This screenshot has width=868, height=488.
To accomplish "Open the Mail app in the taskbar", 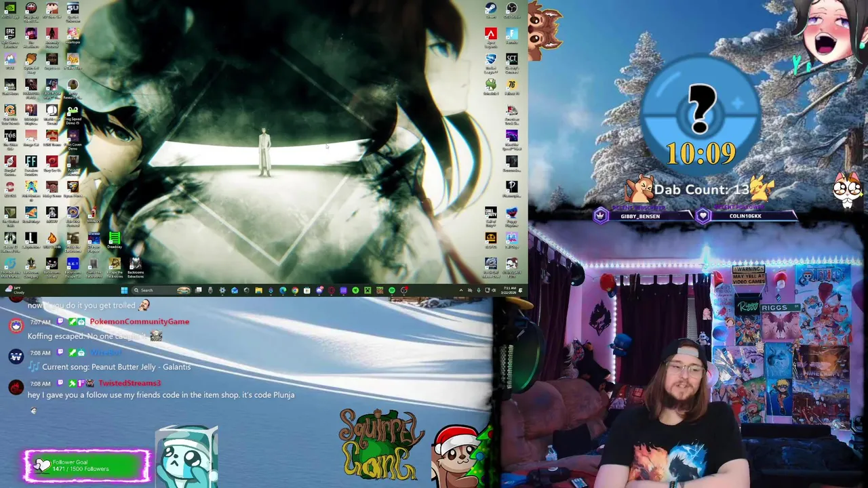I will click(235, 290).
